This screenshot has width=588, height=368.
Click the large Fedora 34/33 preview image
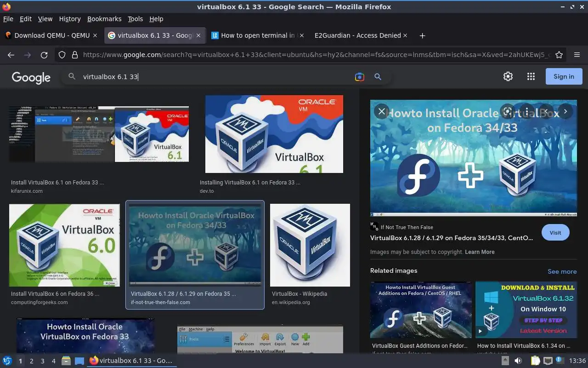point(474,158)
